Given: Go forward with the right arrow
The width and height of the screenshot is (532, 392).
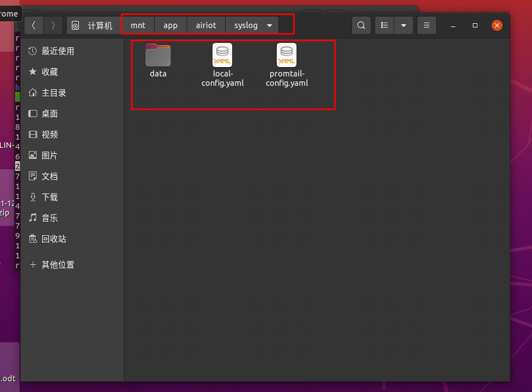Looking at the screenshot, I should 53,26.
